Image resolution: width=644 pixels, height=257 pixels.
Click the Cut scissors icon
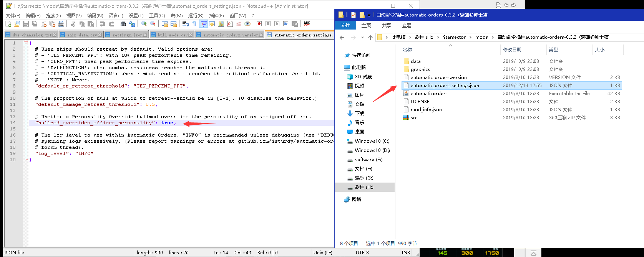pos(73,24)
